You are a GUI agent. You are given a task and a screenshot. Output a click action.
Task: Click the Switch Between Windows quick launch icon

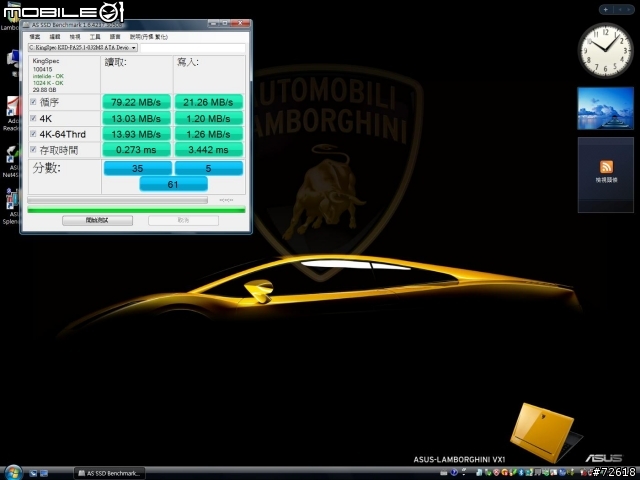[x=44, y=473]
